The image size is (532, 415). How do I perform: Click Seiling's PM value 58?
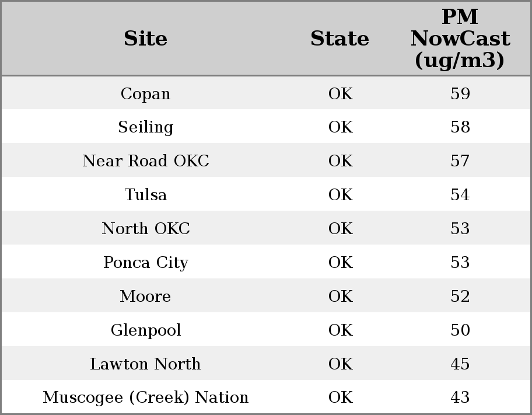click(460, 127)
